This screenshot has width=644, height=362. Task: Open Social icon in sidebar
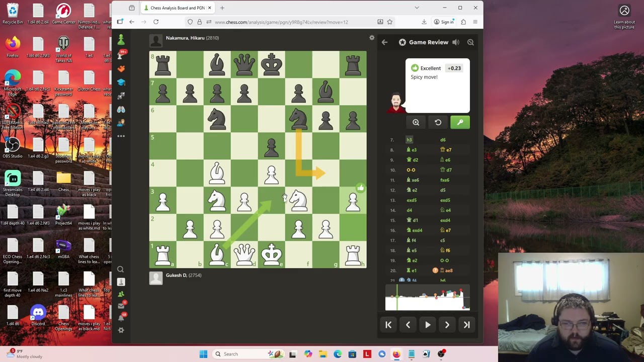tap(121, 123)
